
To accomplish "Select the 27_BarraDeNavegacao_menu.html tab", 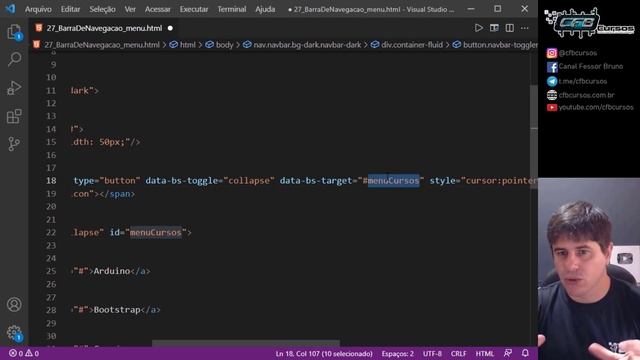I will tap(104, 28).
